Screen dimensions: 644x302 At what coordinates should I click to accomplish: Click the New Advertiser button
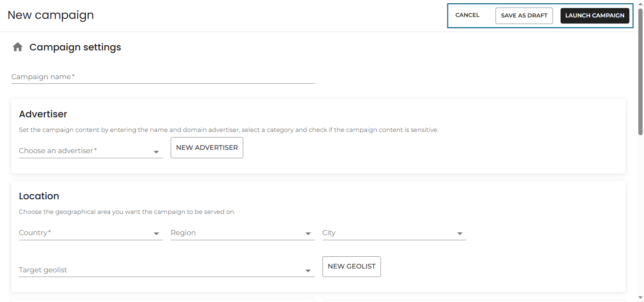pyautogui.click(x=207, y=147)
